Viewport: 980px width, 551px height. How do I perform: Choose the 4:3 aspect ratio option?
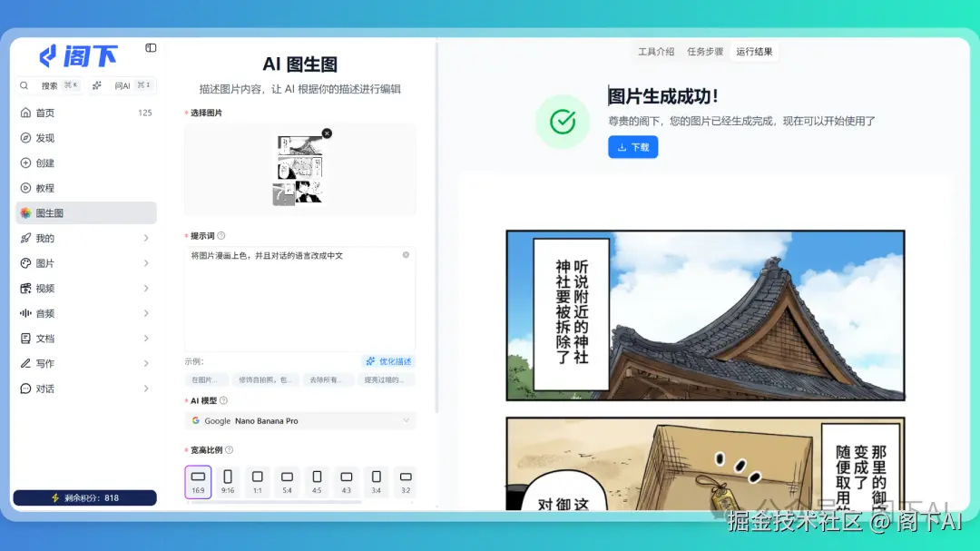coord(347,482)
